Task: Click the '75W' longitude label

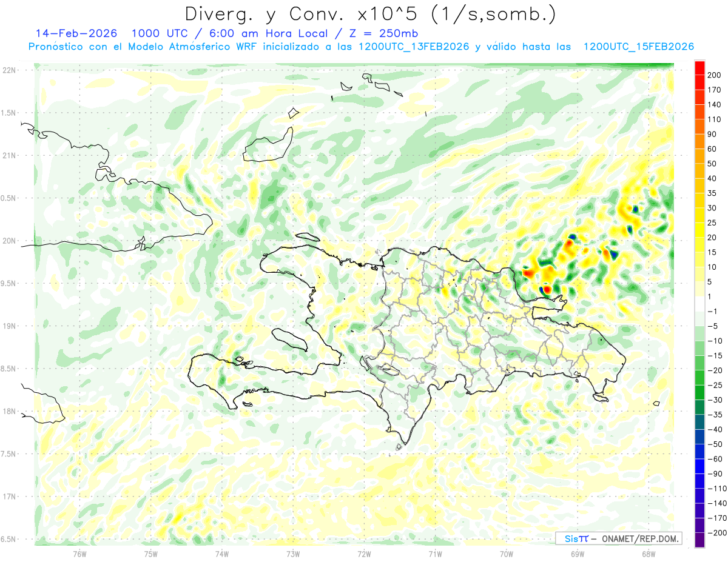Action: pyautogui.click(x=151, y=554)
